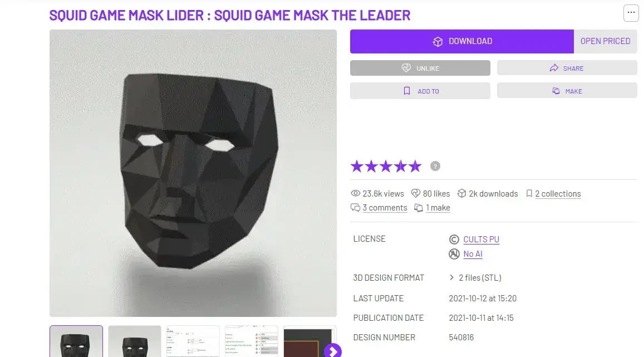Click the rating help question mark icon

pos(435,166)
